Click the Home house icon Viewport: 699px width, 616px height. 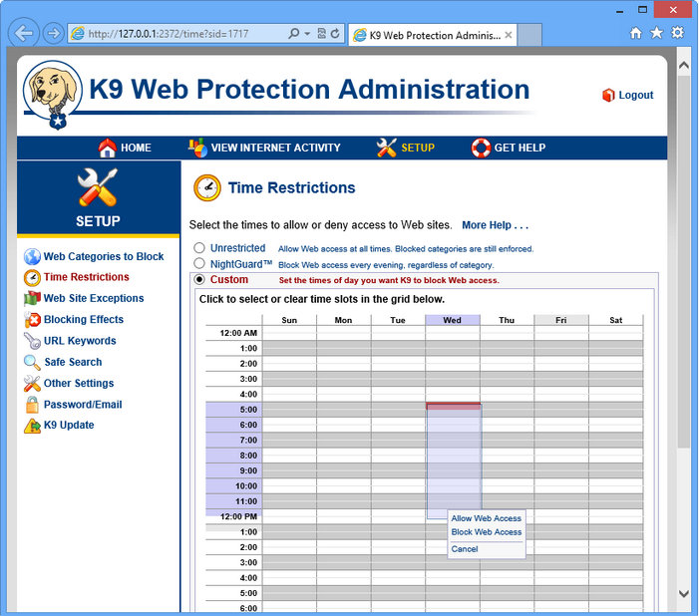pyautogui.click(x=107, y=148)
